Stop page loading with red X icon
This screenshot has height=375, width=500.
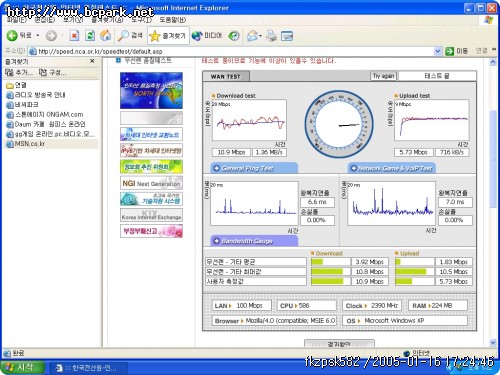click(74, 35)
